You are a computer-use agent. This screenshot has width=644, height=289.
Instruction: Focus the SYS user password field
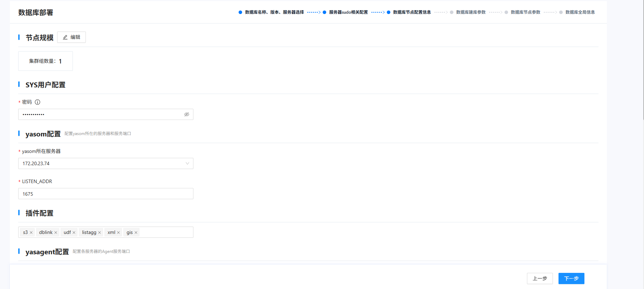click(102, 114)
